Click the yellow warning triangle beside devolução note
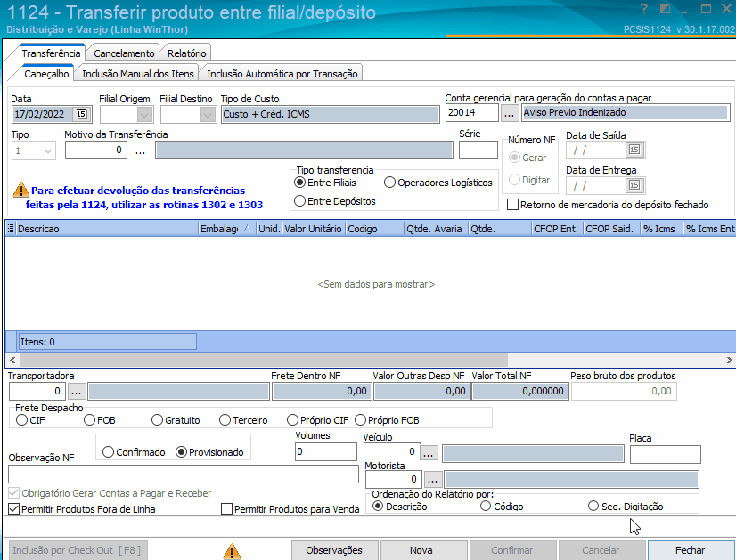The height and width of the screenshot is (560, 736). (x=20, y=190)
